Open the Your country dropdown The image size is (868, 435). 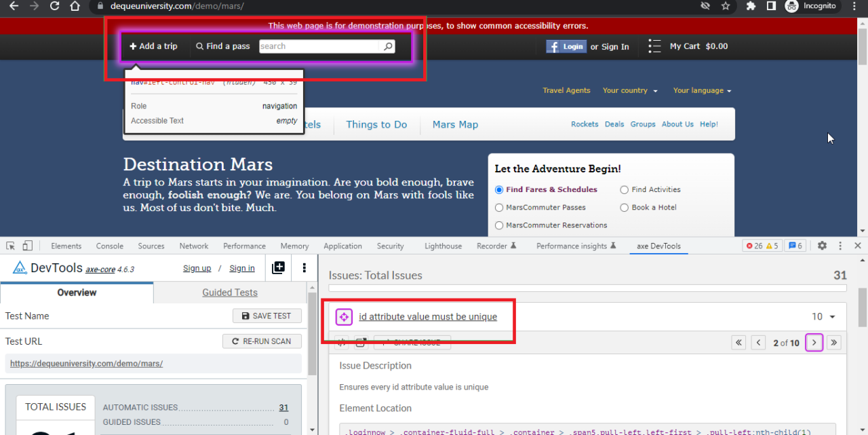630,91
